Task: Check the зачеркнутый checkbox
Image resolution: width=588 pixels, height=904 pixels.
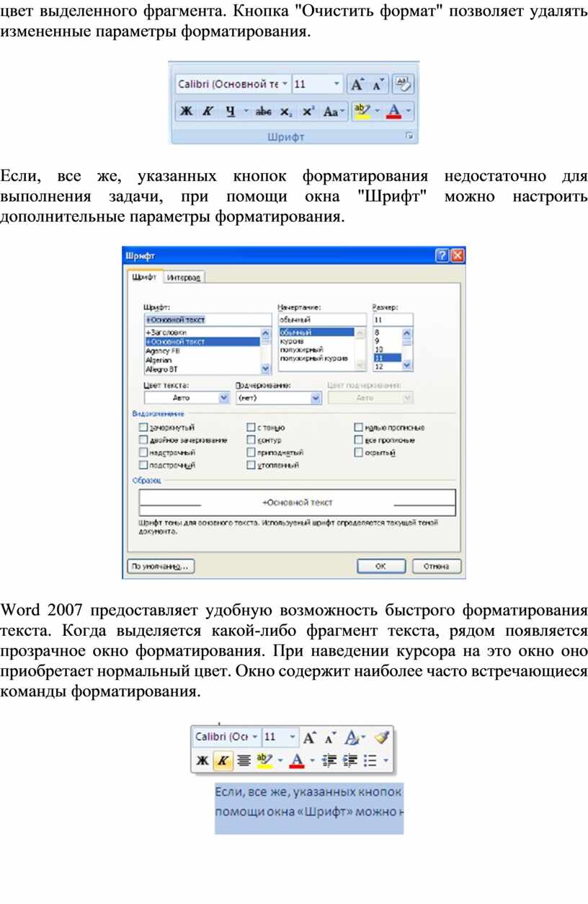Action: [x=143, y=427]
